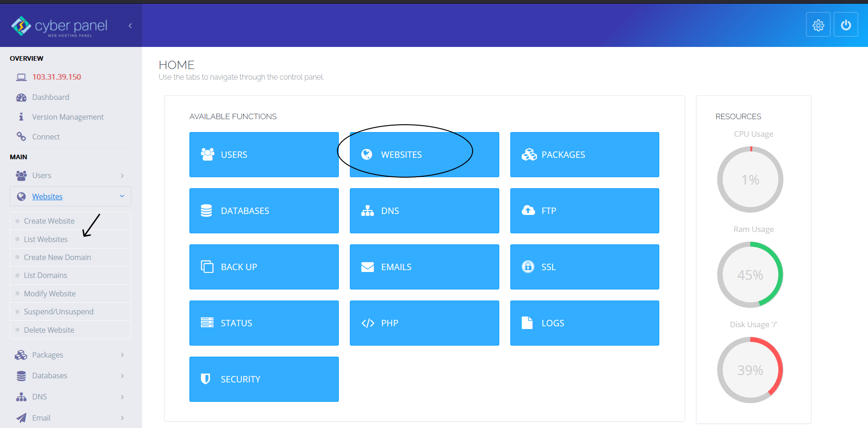Expand the Databases sidebar section
The width and height of the screenshot is (868, 428).
coord(122,376)
